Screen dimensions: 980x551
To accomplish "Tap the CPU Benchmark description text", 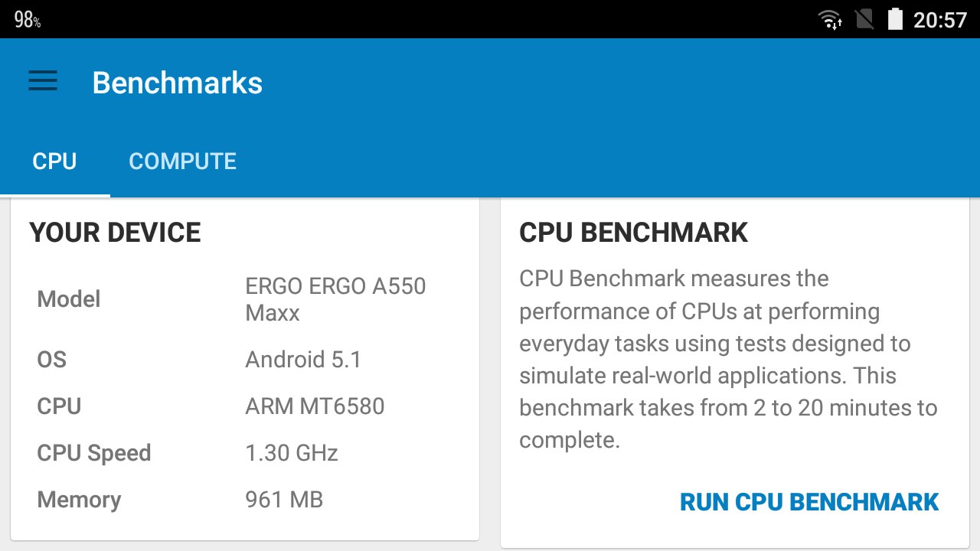I will (727, 359).
